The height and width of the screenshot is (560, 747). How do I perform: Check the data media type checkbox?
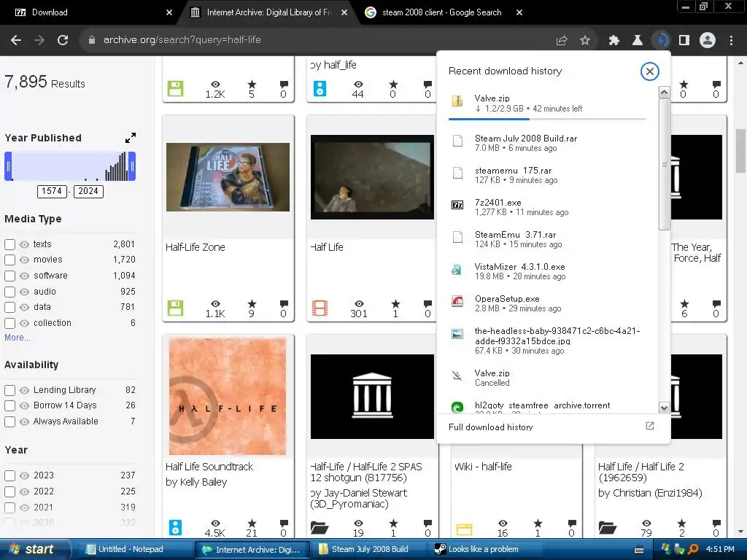click(x=9, y=307)
